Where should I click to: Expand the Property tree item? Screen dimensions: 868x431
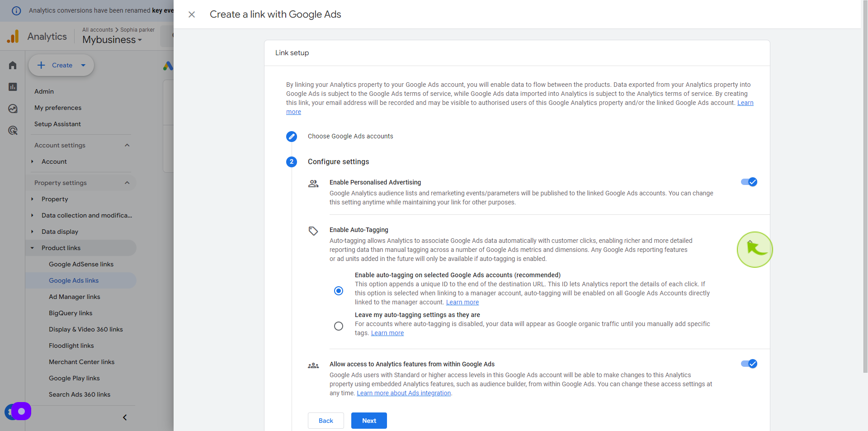[x=32, y=199]
